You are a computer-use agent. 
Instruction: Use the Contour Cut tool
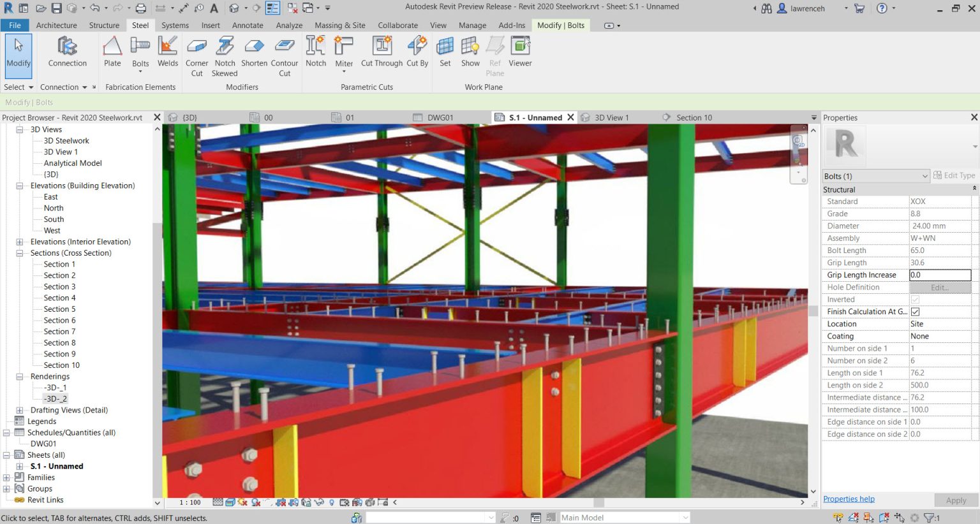click(x=285, y=57)
